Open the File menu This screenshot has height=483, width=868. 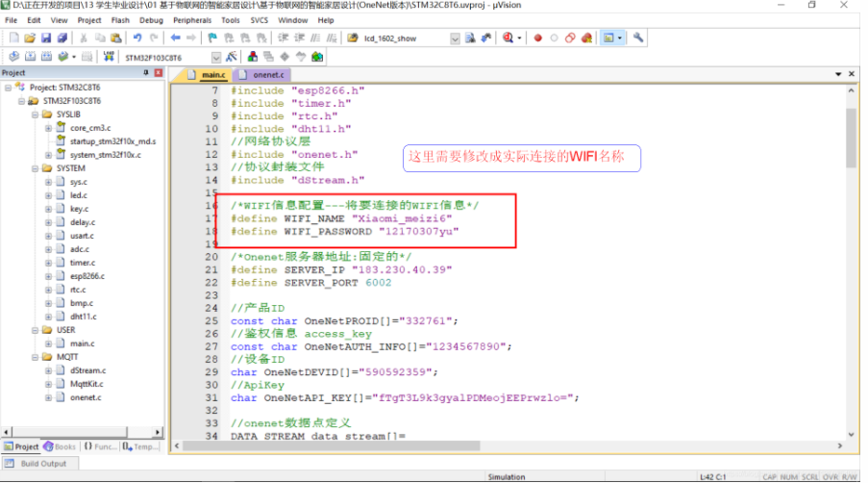[12, 20]
